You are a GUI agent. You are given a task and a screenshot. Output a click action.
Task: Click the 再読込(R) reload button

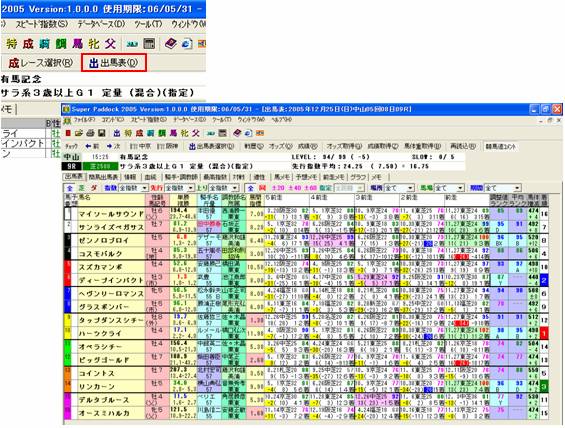point(463,147)
